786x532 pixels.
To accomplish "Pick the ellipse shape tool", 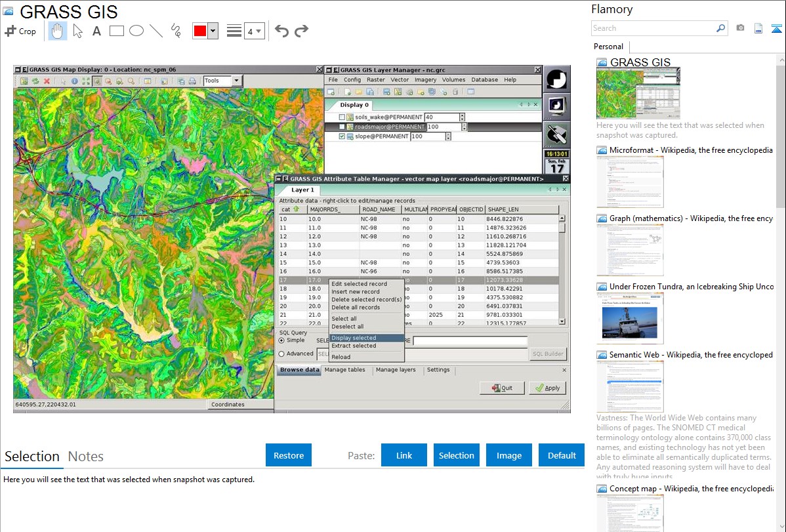I will click(x=136, y=31).
